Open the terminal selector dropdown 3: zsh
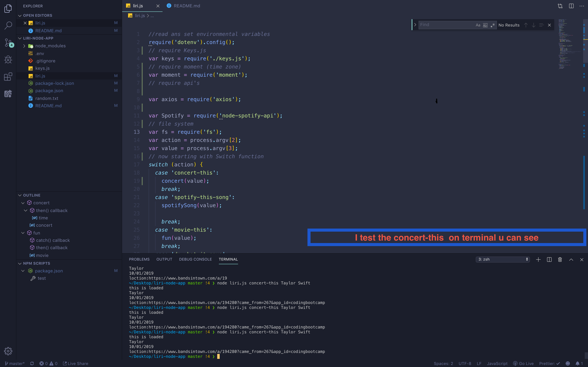 pos(502,260)
